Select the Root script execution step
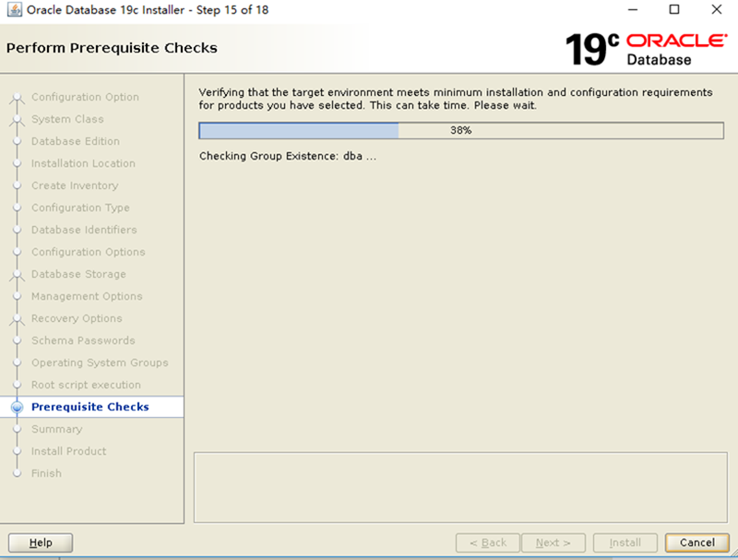Screen dimensions: 738x560 86,385
